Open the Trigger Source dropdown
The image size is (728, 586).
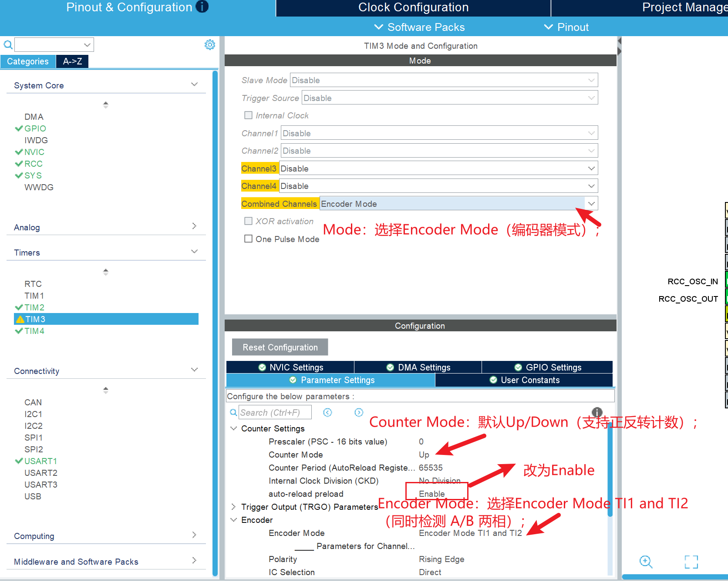[450, 98]
